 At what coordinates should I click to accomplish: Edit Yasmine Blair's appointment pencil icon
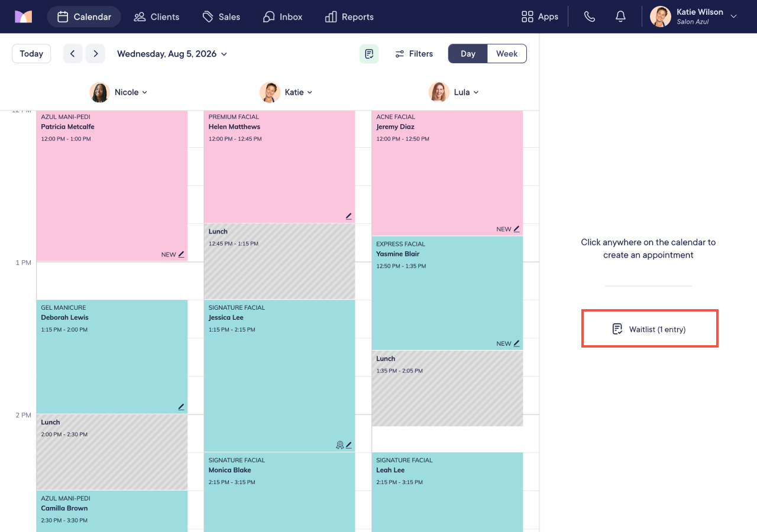pos(517,343)
